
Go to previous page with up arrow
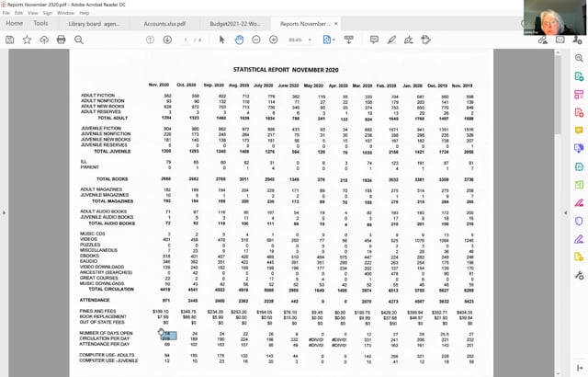[150, 40]
